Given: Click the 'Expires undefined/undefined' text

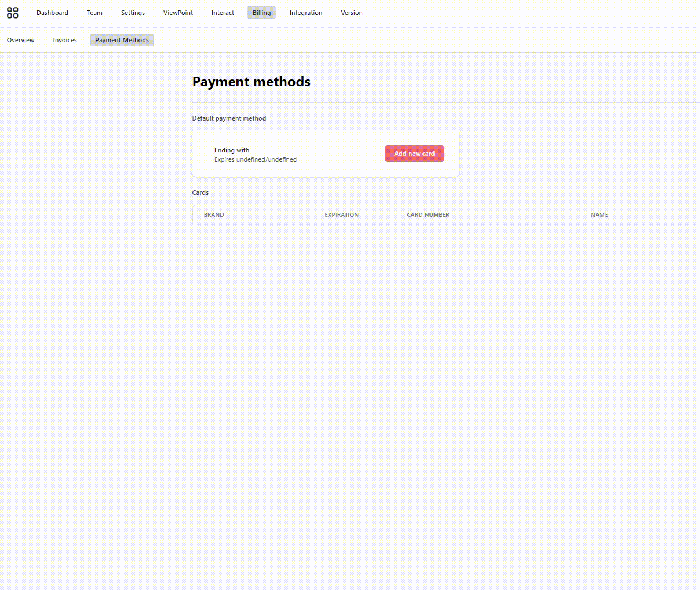Looking at the screenshot, I should [x=256, y=159].
